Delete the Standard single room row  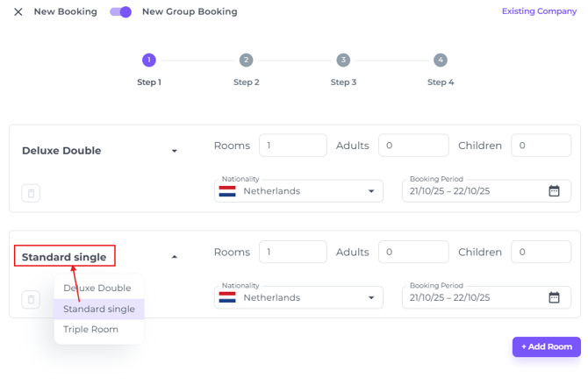[31, 300]
